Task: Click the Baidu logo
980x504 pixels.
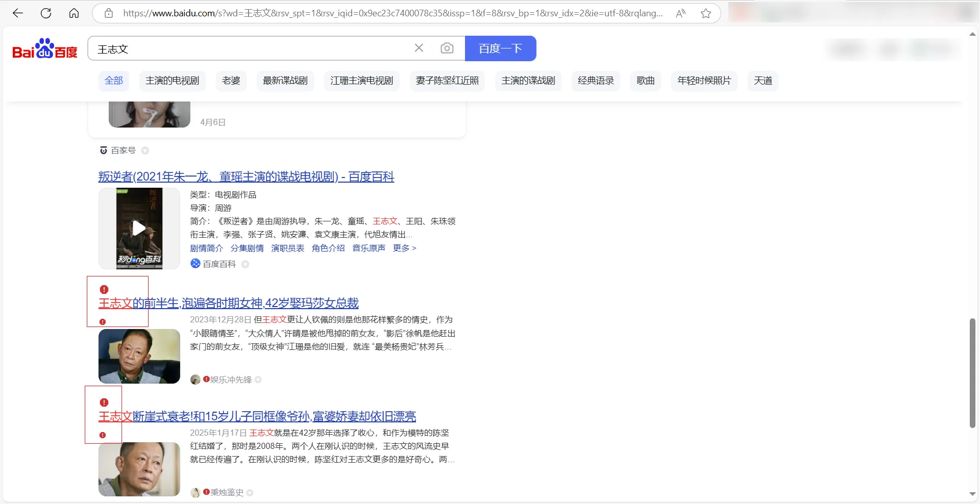Action: [45, 49]
